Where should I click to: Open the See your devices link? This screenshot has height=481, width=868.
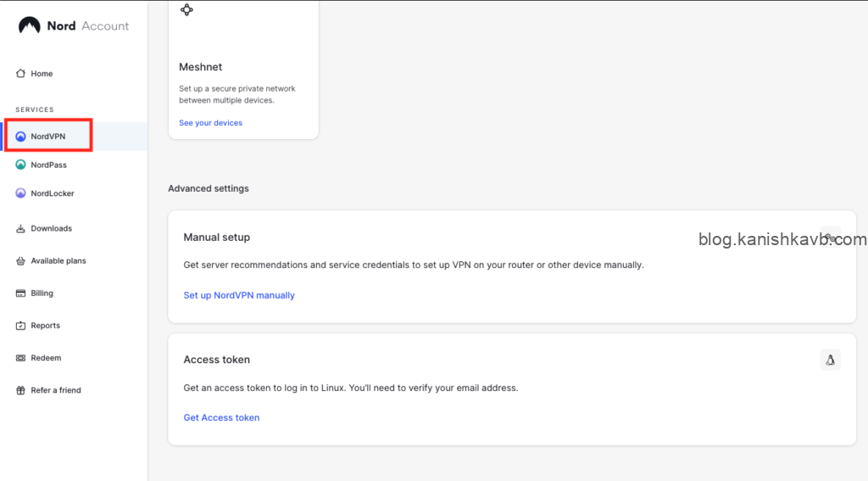(210, 123)
